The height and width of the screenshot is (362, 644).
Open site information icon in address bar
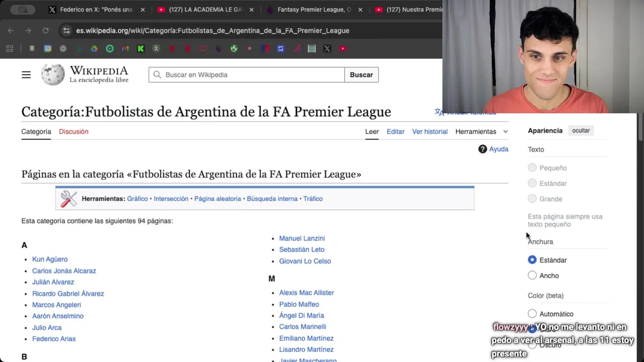[66, 31]
